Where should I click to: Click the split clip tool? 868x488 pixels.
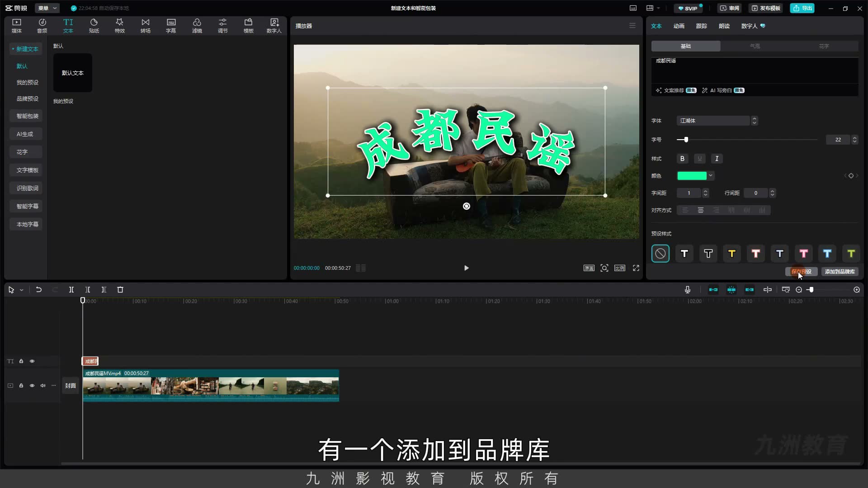71,290
